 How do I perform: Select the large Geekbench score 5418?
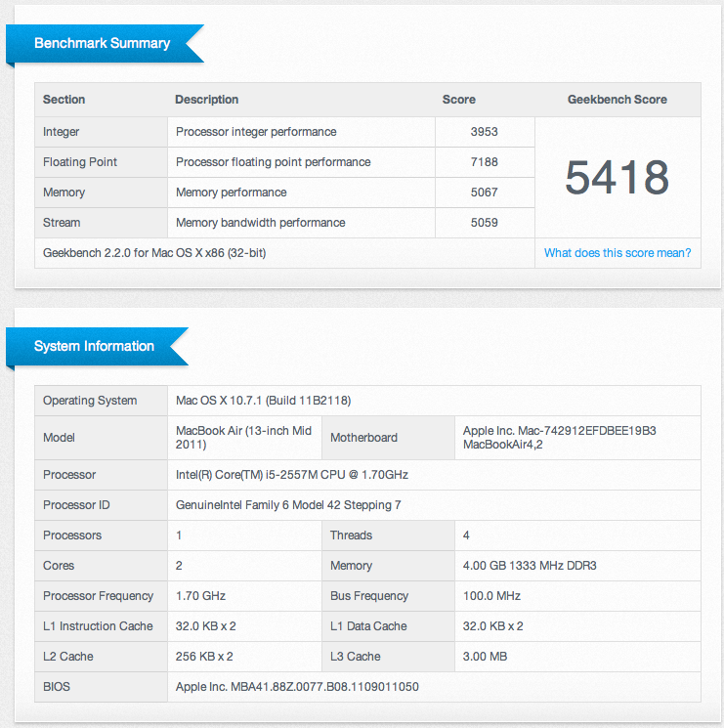617,177
